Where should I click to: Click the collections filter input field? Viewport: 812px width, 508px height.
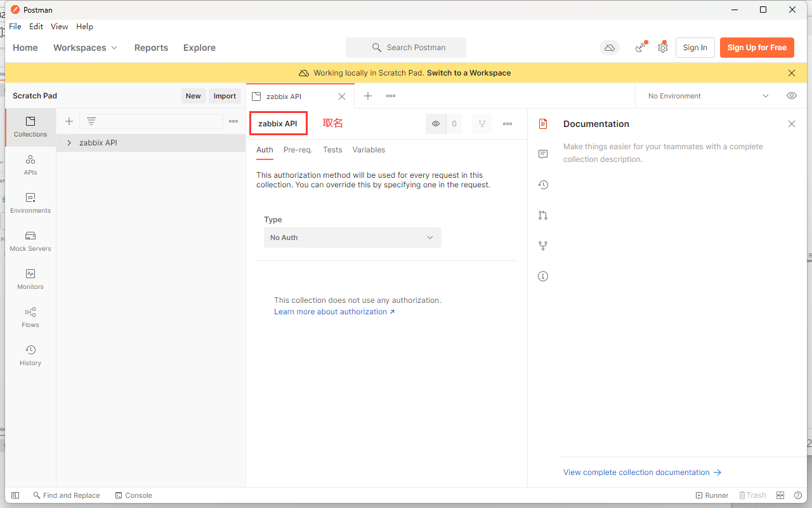point(151,121)
